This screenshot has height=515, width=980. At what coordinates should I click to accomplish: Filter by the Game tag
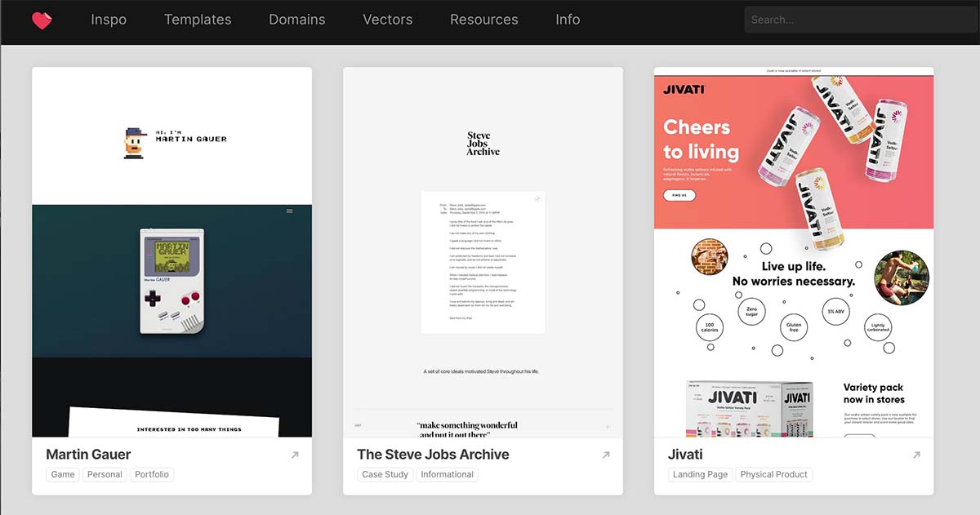coord(63,474)
